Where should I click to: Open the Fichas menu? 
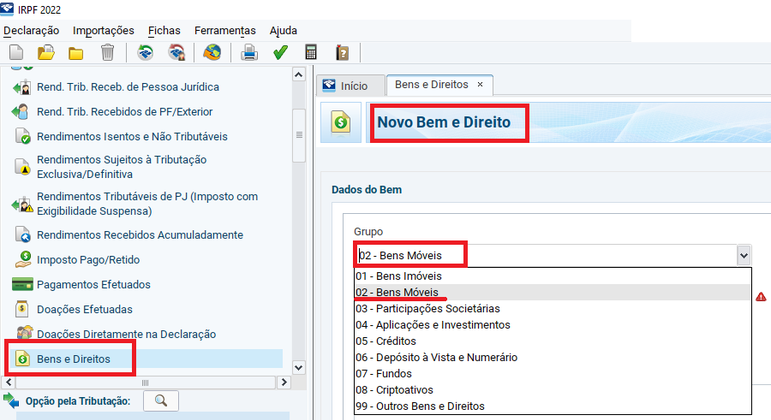click(x=164, y=30)
